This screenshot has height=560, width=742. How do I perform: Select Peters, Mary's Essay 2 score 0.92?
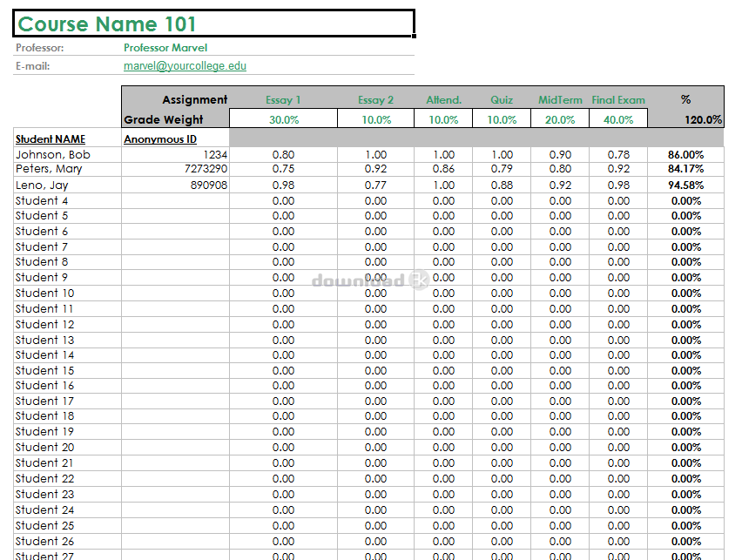point(375,170)
